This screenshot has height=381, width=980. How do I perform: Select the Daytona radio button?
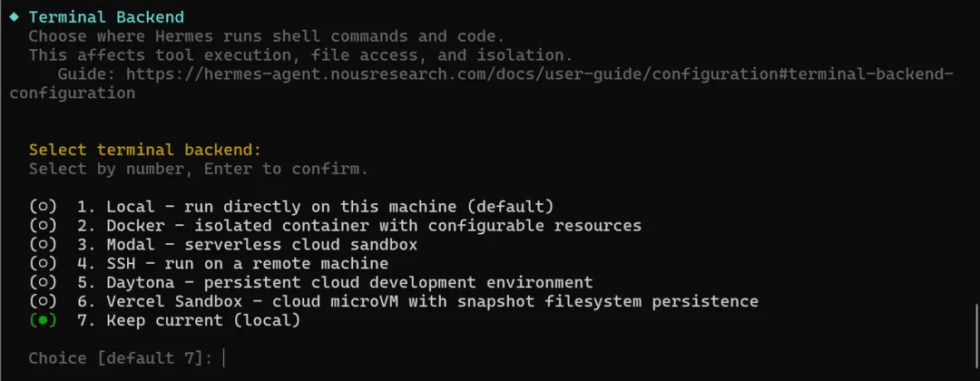(44, 282)
